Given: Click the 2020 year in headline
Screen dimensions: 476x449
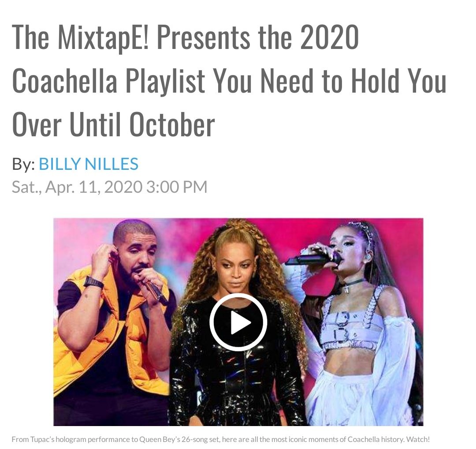Looking at the screenshot, I should tap(329, 37).
